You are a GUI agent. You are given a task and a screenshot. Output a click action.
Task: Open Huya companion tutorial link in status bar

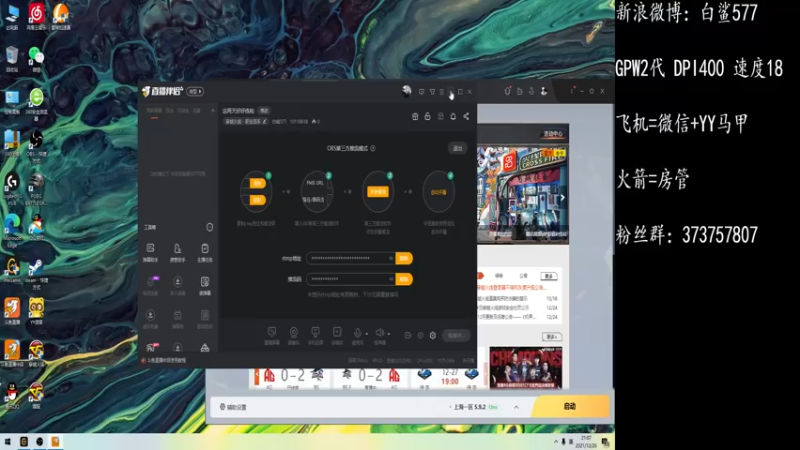[x=164, y=360]
